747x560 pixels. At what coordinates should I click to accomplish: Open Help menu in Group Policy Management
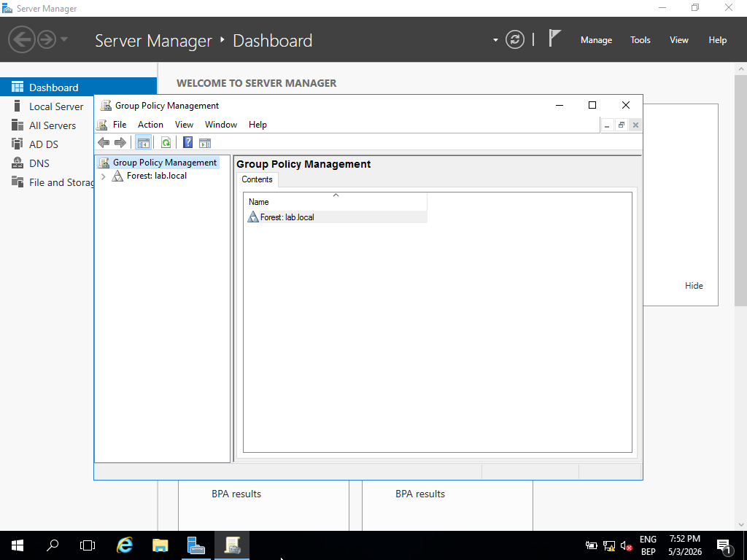[258, 125]
